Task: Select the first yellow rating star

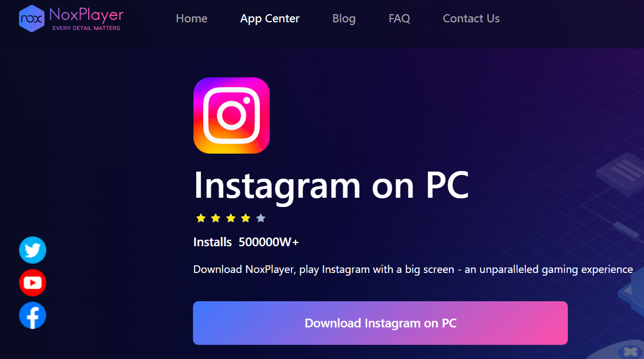Action: click(201, 218)
